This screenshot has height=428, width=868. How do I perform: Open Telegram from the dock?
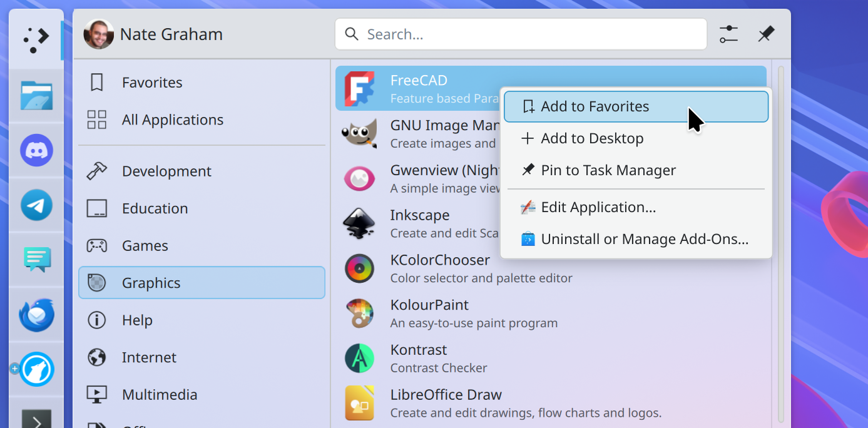click(36, 205)
